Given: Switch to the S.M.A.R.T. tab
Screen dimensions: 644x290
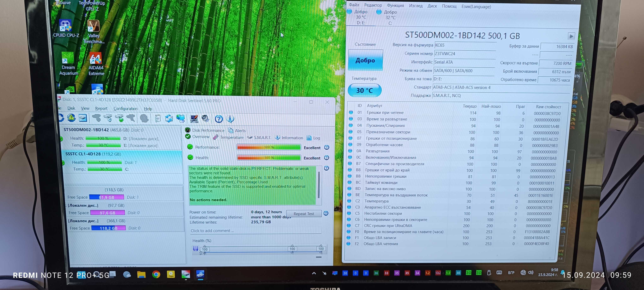Looking at the screenshot, I should click(x=259, y=138).
